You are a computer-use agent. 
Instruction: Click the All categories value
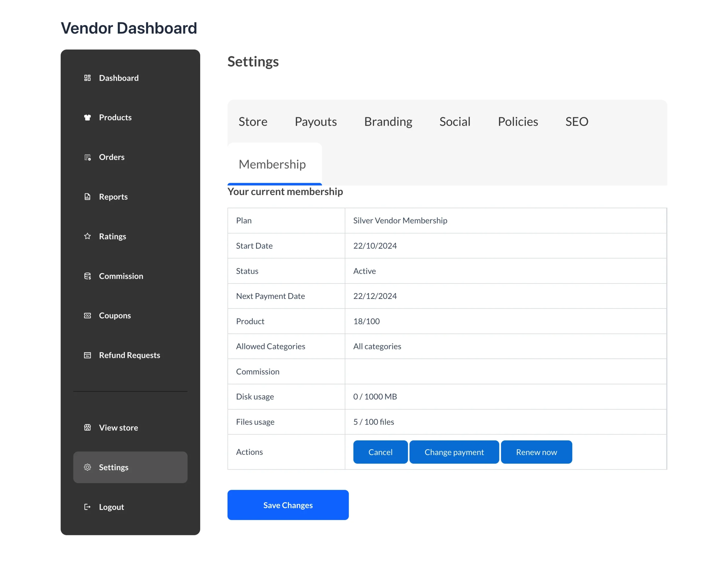pyautogui.click(x=377, y=347)
